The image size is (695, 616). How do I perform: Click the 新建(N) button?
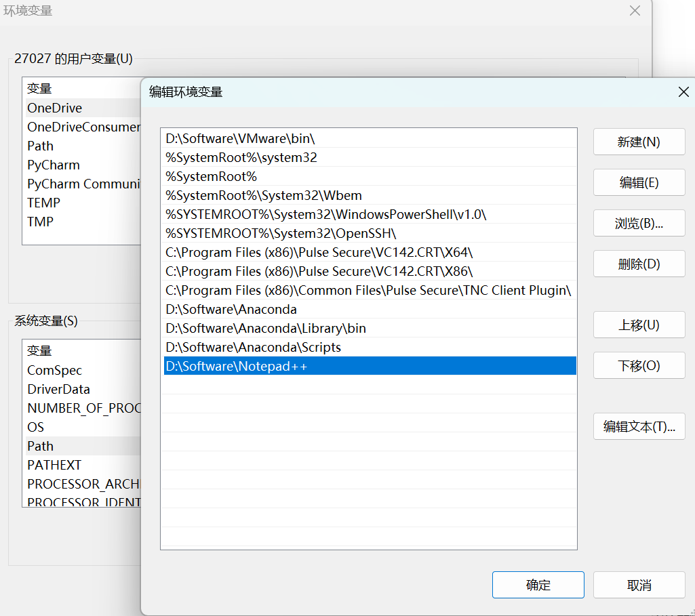[639, 142]
